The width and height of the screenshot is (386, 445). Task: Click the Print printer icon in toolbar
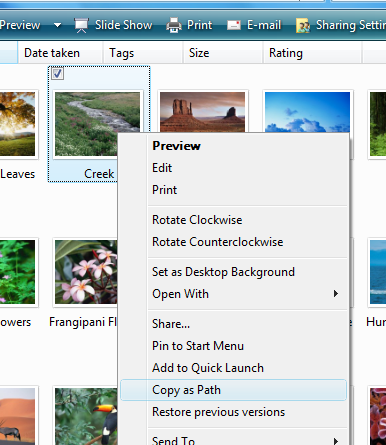tap(174, 25)
